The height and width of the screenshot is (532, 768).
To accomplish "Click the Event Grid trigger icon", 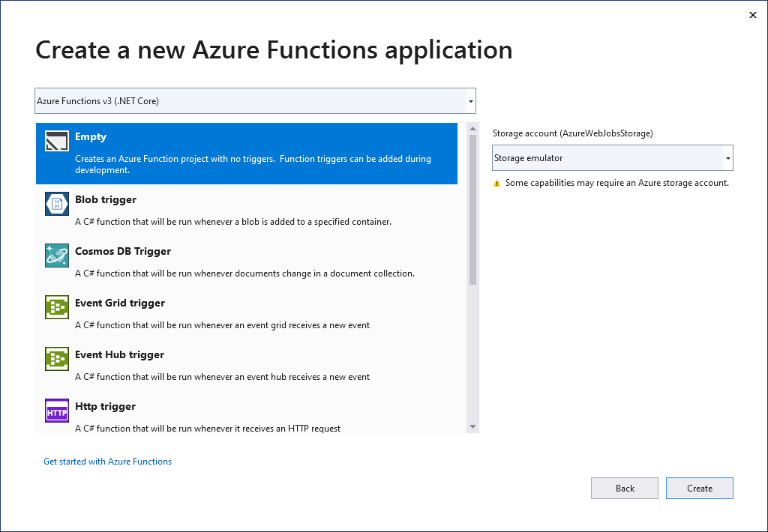I will (56, 306).
